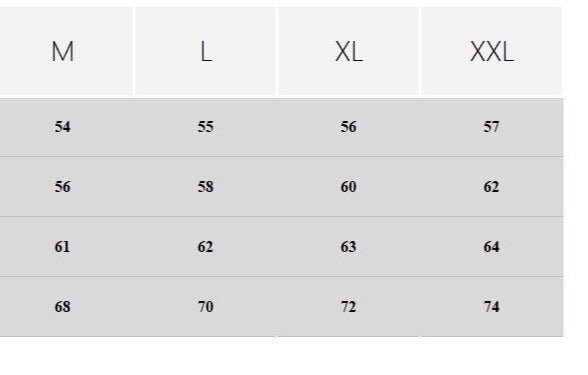Click the 62 cell in XXL column
Viewport: 588px width, 375px height.
pyautogui.click(x=491, y=187)
